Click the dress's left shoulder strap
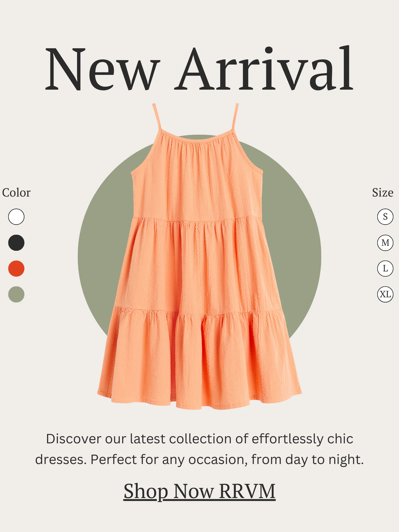 [x=157, y=117]
